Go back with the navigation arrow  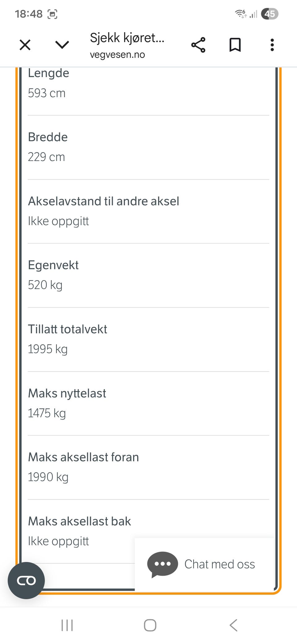pyautogui.click(x=234, y=625)
